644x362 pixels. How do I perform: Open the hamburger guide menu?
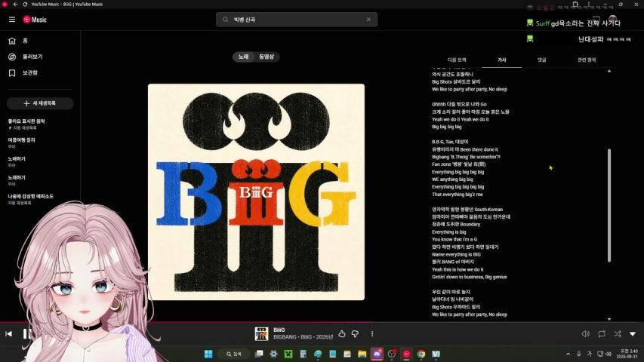coord(12,20)
